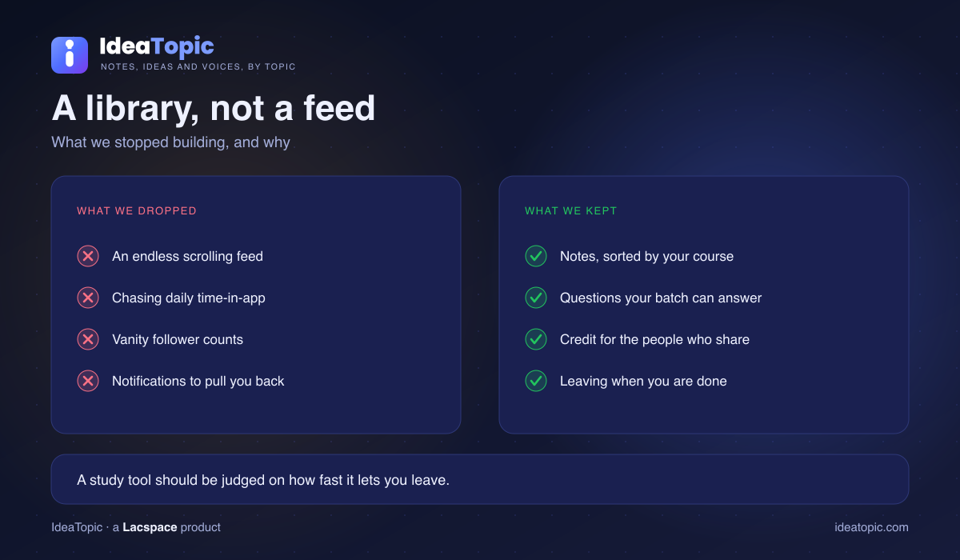Viewport: 960px width, 560px height.
Task: Click the study tool quote banner
Action: [480, 479]
